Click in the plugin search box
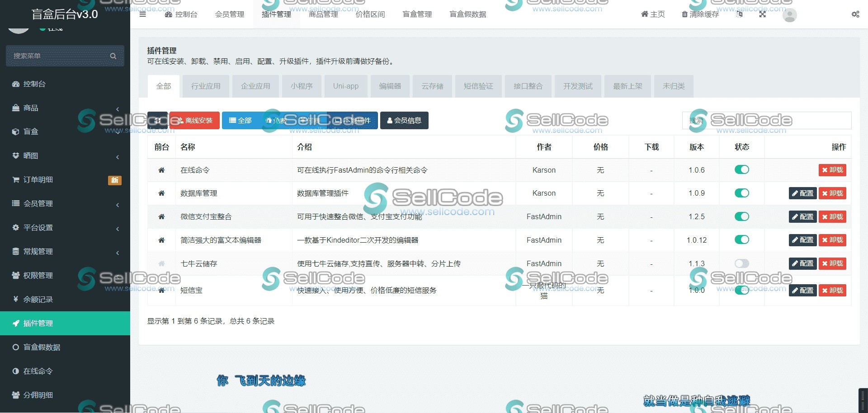 point(769,120)
